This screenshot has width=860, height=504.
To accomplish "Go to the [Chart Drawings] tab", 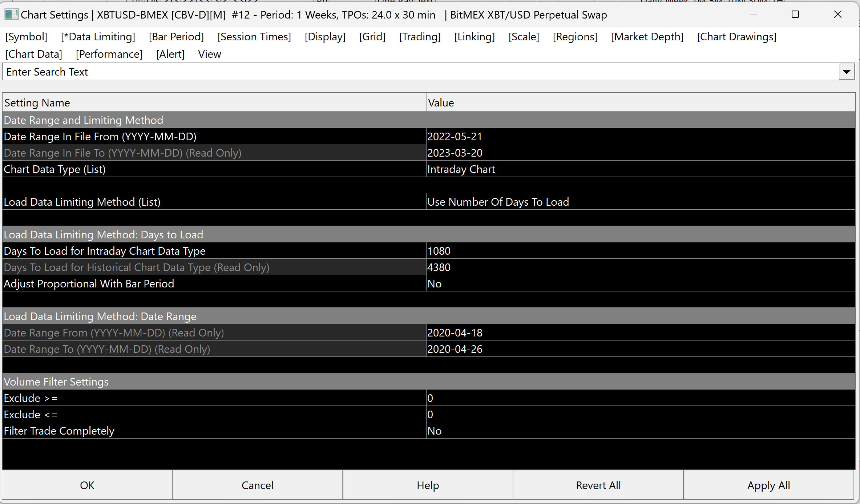I will point(736,37).
